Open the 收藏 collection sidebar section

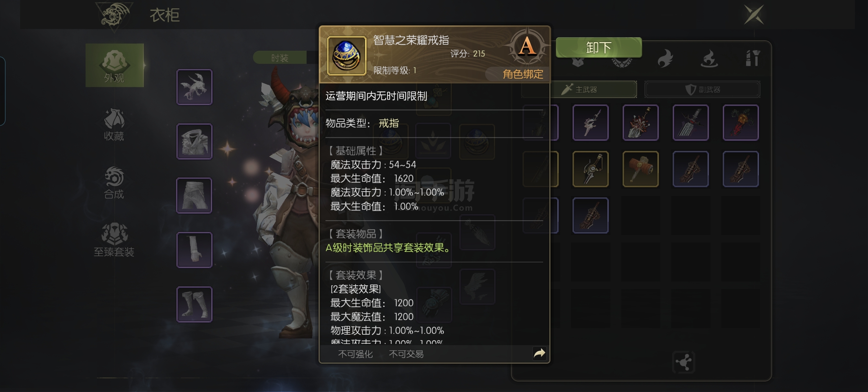tap(114, 124)
